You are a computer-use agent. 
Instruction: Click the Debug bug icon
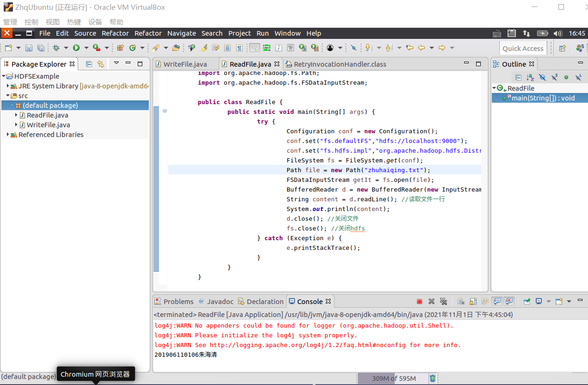(56, 48)
